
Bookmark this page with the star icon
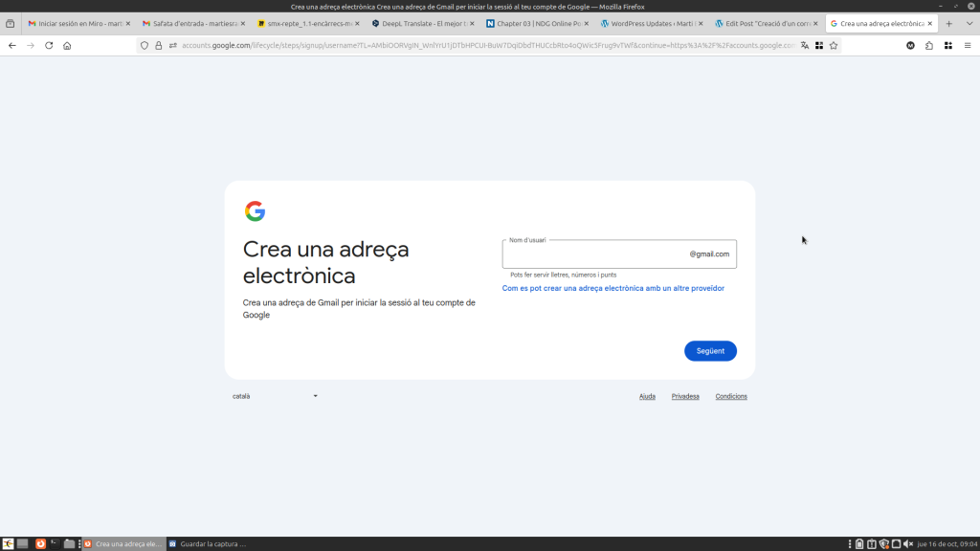point(834,45)
